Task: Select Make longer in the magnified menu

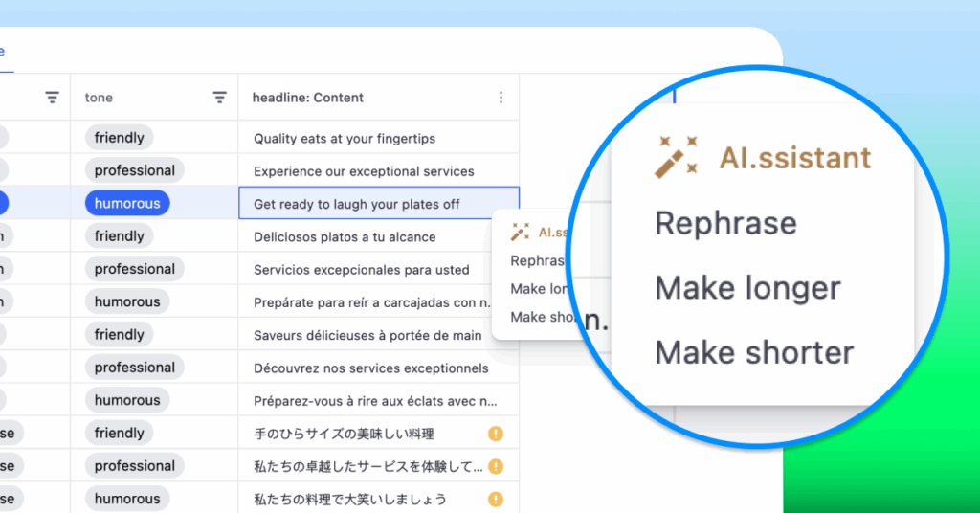Action: coord(747,288)
